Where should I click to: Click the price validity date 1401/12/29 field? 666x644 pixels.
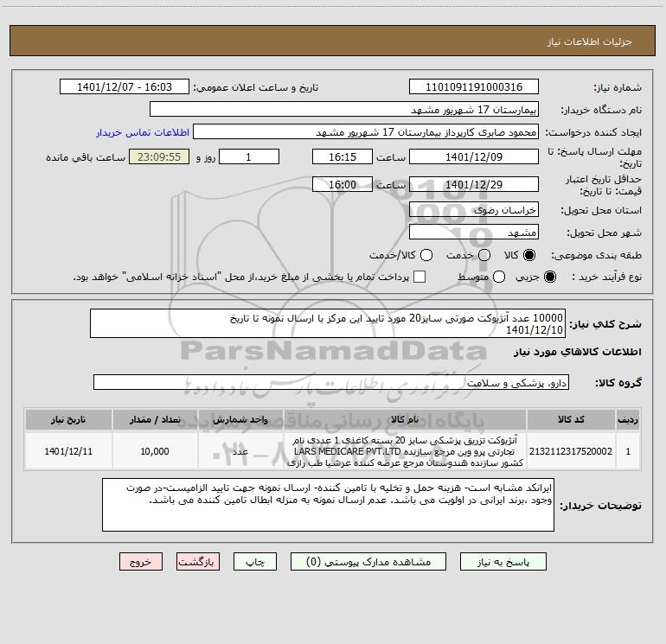click(x=474, y=184)
